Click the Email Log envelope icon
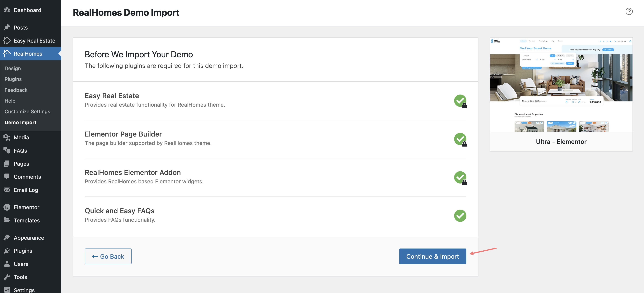644x293 pixels. point(7,190)
